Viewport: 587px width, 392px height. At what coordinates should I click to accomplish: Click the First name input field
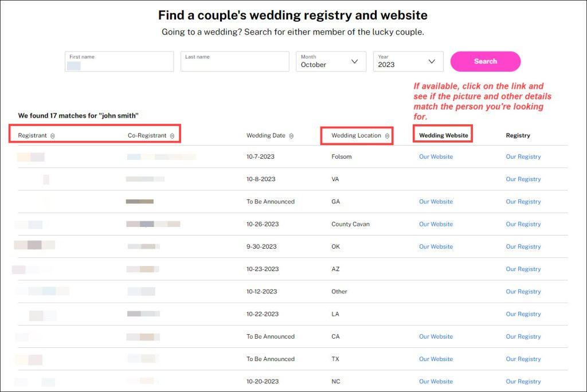pos(119,61)
